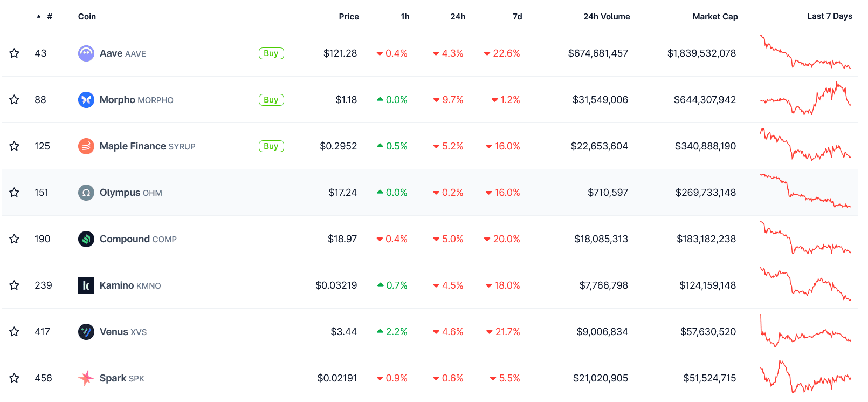
Task: Open the Maple Finance SYRUP link
Action: pos(147,146)
